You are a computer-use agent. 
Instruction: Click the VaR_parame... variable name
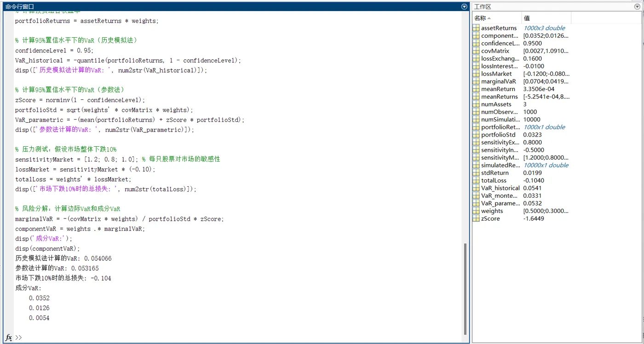(500, 203)
